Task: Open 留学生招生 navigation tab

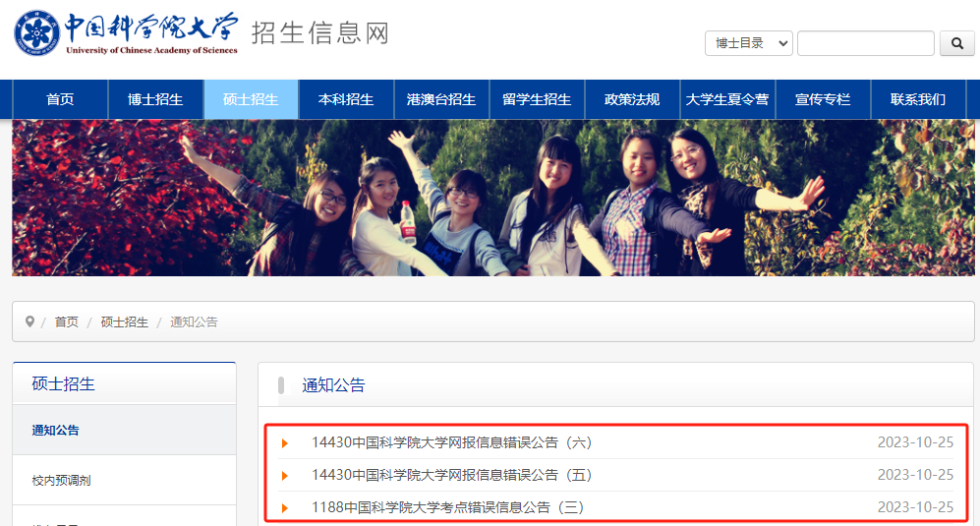Action: 537,99
